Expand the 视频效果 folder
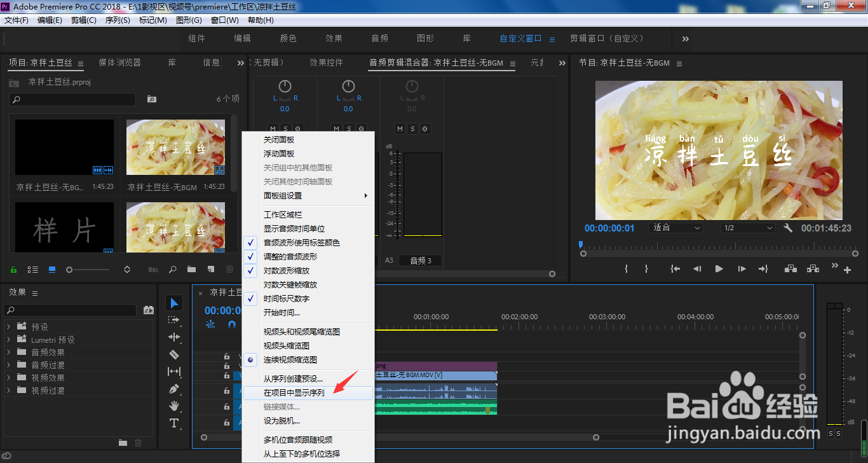Image resolution: width=868 pixels, height=463 pixels. pos(8,378)
